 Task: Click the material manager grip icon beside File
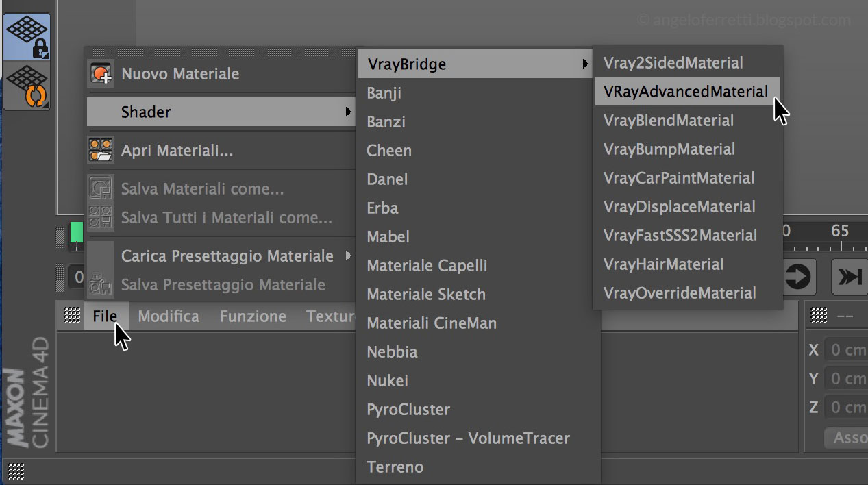click(x=72, y=316)
